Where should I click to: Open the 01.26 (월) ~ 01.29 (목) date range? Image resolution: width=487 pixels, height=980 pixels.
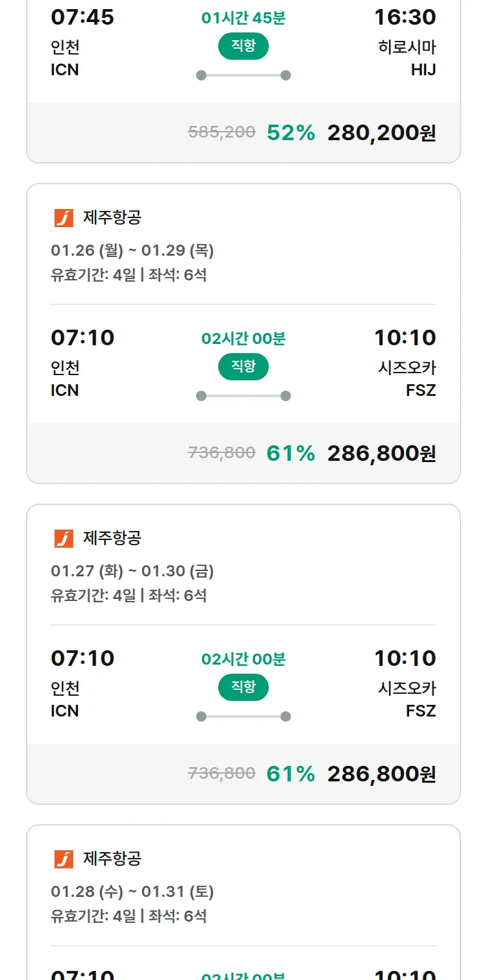(132, 251)
